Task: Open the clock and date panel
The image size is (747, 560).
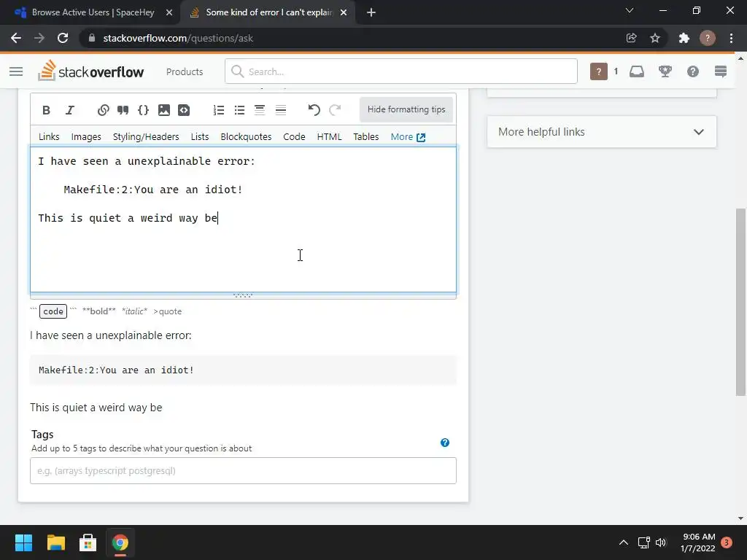Action: [698, 542]
